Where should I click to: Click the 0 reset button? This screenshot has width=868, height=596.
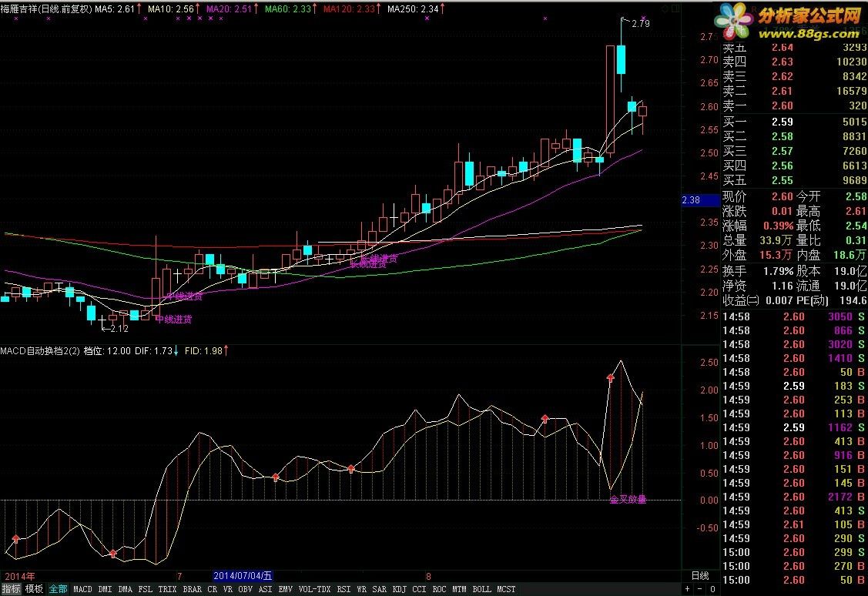[x=712, y=589]
